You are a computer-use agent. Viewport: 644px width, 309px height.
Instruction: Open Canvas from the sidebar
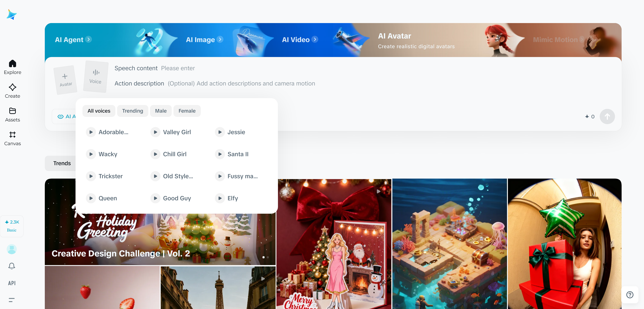12,138
